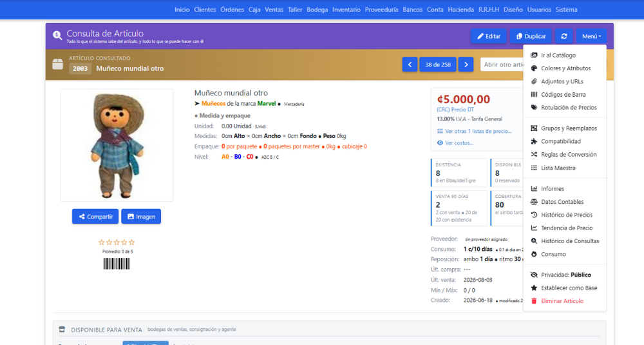Open the Muñecos category link

(213, 104)
